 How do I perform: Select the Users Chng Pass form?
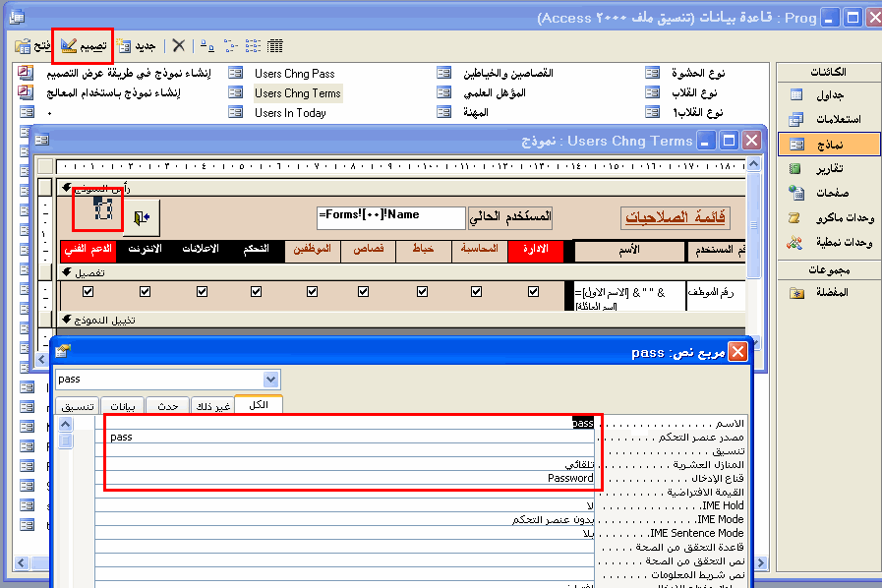294,74
